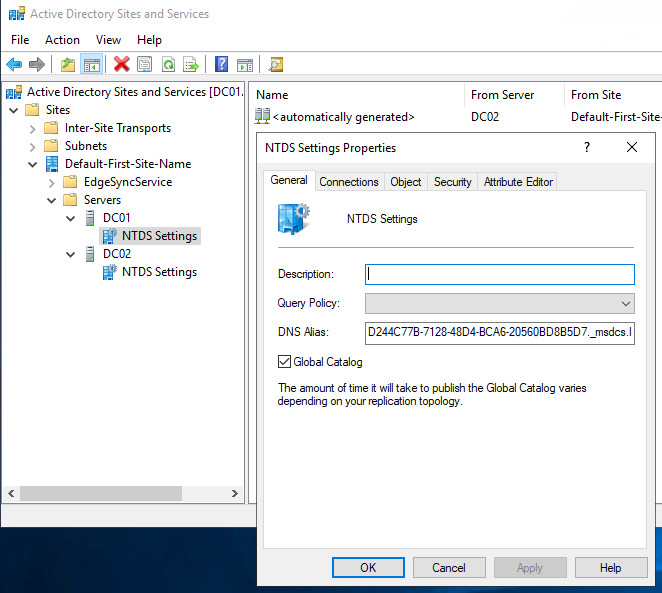Expand the Inter-Site Transports node

33,129
